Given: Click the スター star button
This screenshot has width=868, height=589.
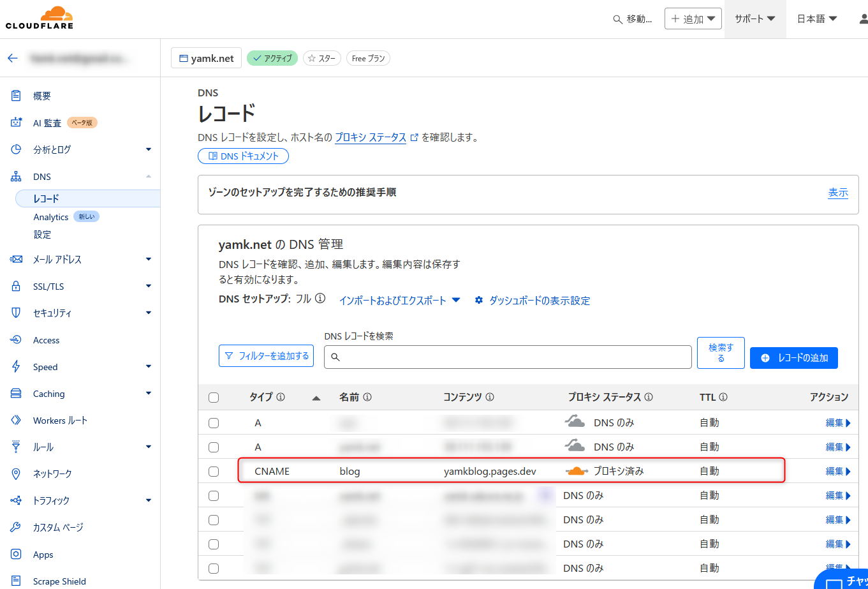Looking at the screenshot, I should (x=322, y=58).
